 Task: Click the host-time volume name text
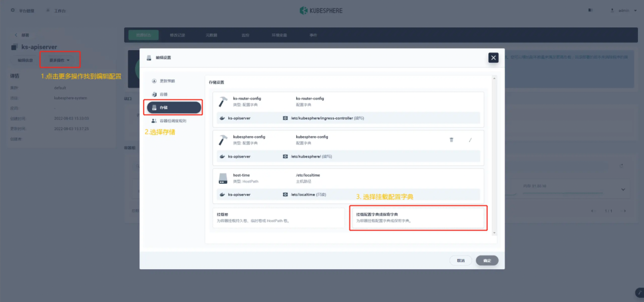coord(241,175)
